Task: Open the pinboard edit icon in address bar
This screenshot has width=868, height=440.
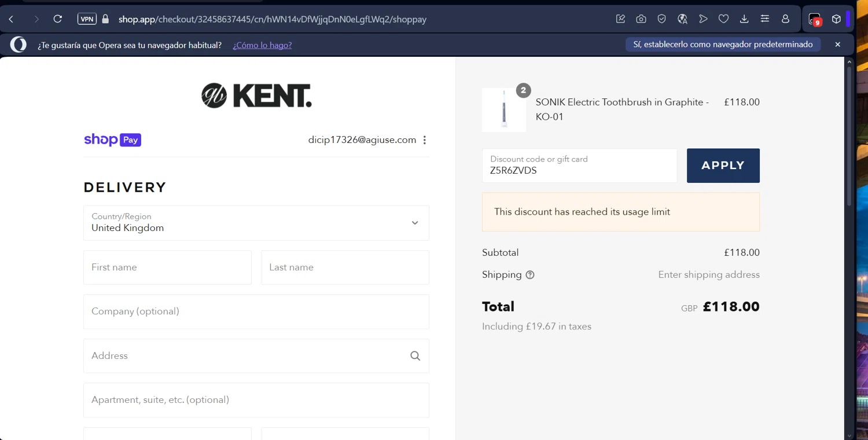Action: click(x=620, y=19)
